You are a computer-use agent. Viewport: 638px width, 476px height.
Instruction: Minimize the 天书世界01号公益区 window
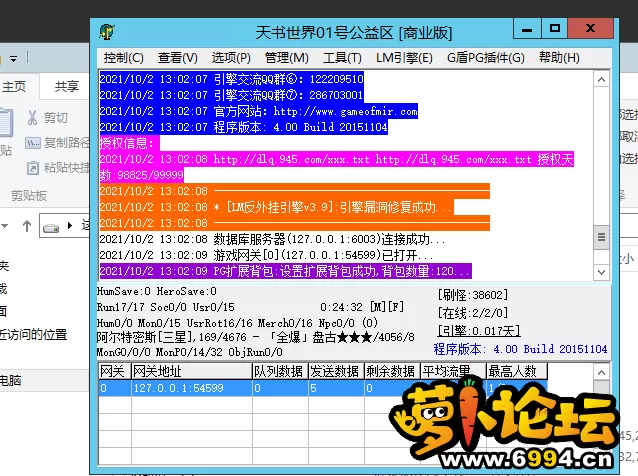527,29
